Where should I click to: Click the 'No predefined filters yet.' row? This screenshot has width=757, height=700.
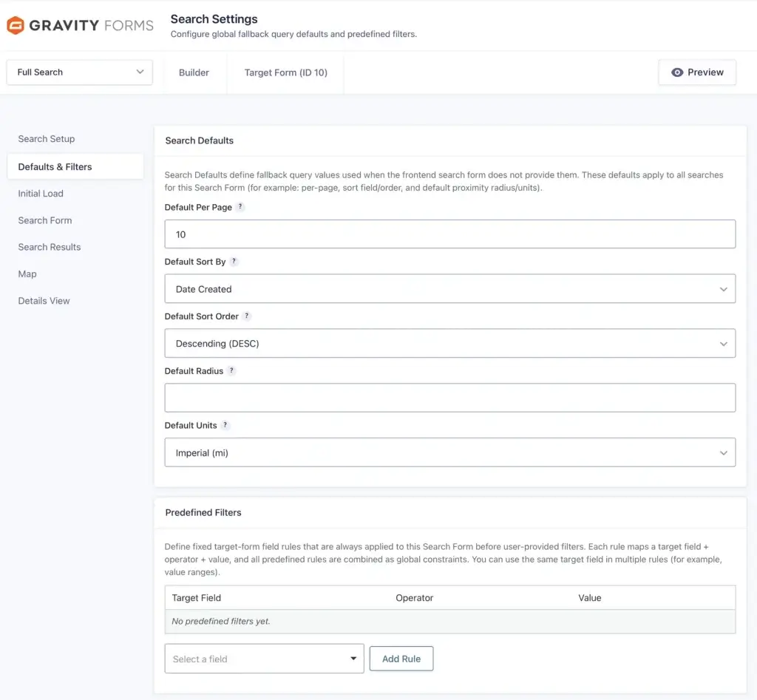[x=450, y=622]
